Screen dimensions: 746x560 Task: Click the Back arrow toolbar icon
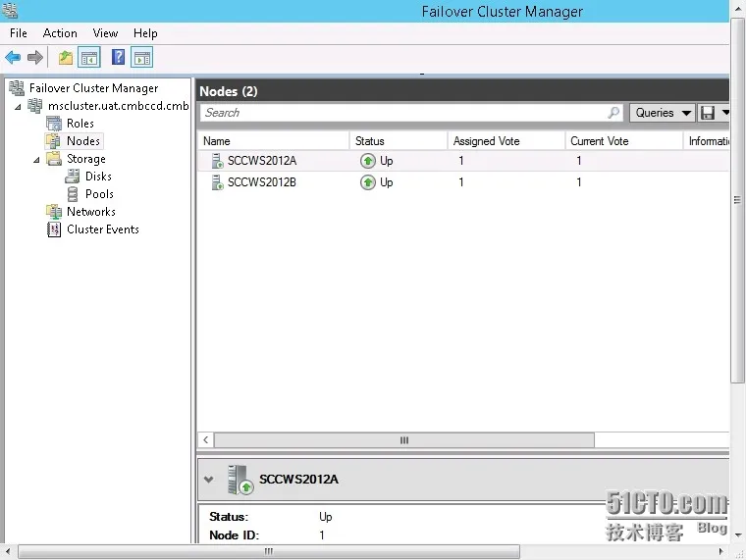(13, 58)
